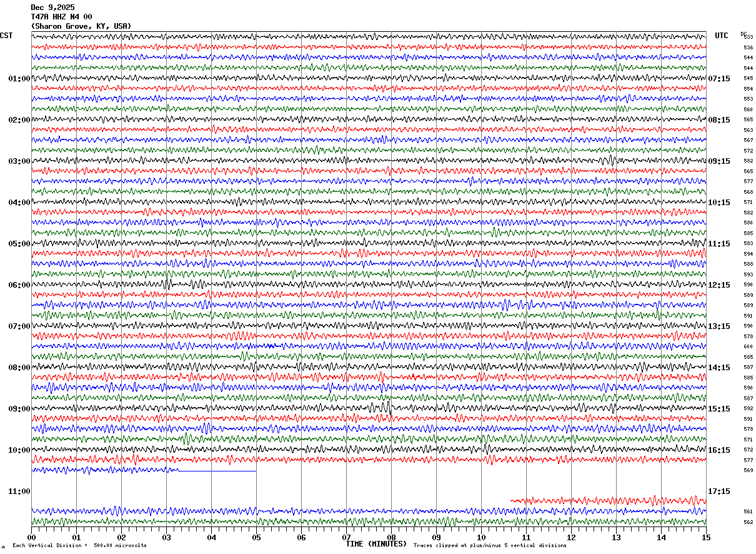
Task: Click the UTC timezone header
Action: click(x=722, y=36)
